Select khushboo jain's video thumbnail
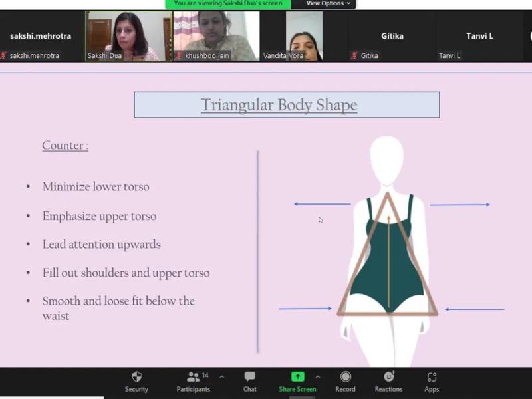This screenshot has width=532, height=399. [217, 36]
